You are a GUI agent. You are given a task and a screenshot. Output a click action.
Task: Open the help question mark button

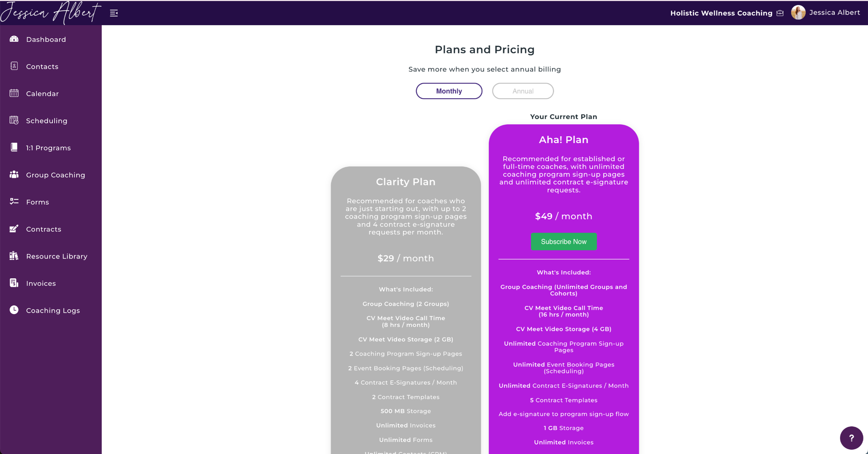[x=851, y=438]
